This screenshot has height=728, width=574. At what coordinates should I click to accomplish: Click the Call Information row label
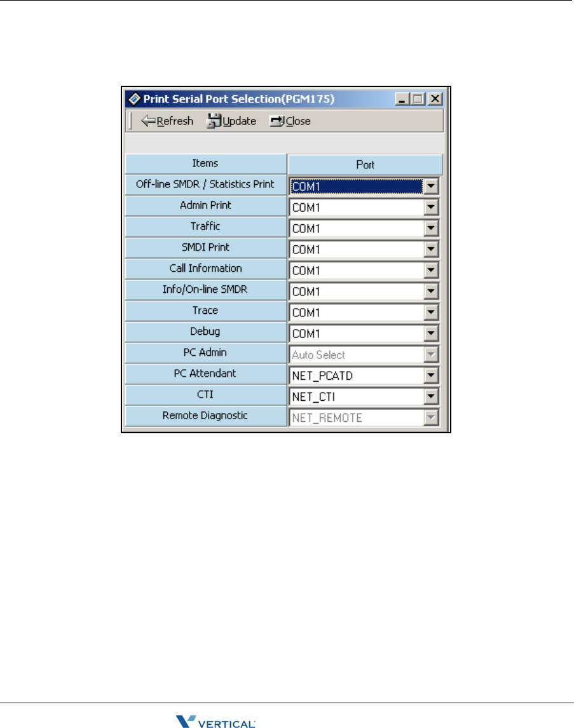206,268
